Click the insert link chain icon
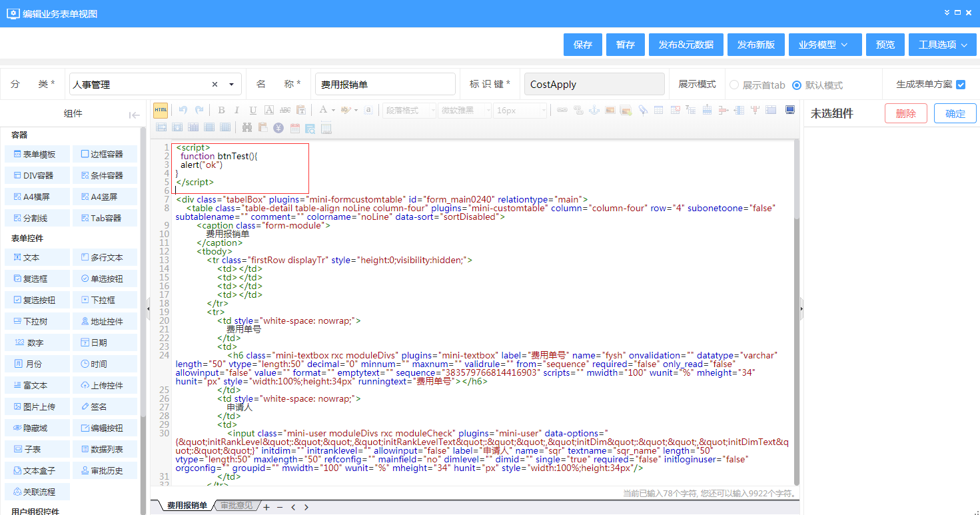 (562, 110)
